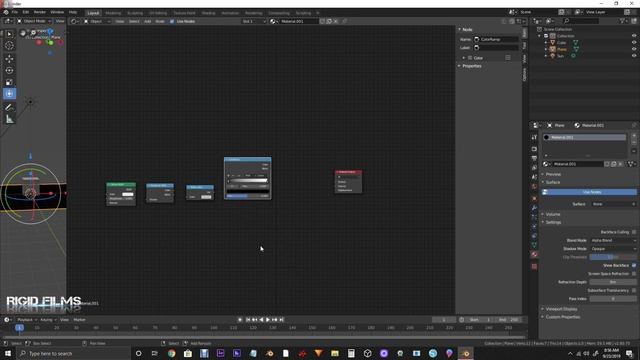640x360 pixels.
Task: Open the Texture properties tab icon
Action: (x=534, y=267)
